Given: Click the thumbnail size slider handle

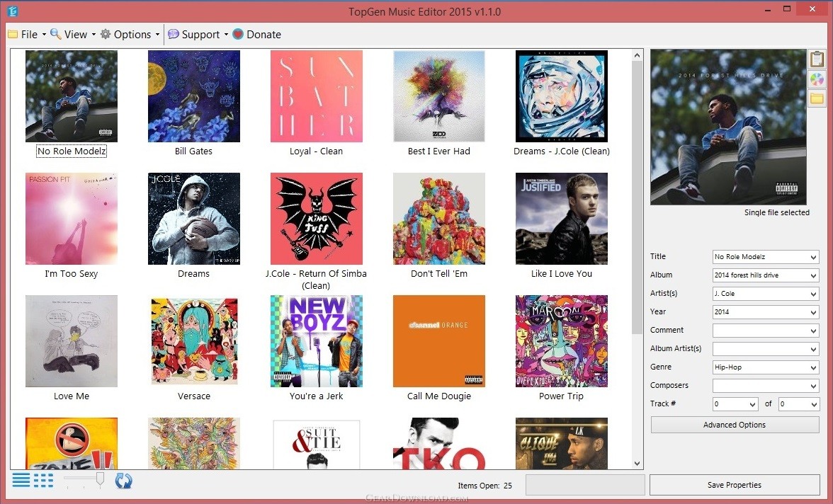Looking at the screenshot, I should coord(100,479).
